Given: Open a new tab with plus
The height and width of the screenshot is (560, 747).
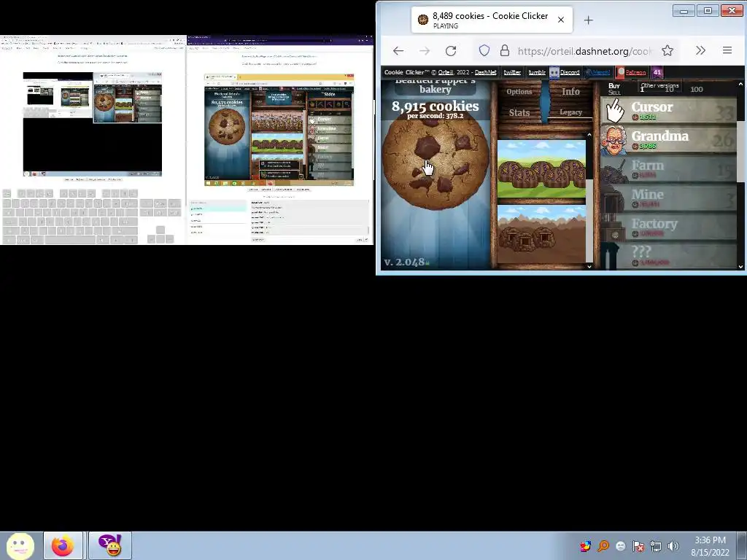Looking at the screenshot, I should pyautogui.click(x=589, y=20).
